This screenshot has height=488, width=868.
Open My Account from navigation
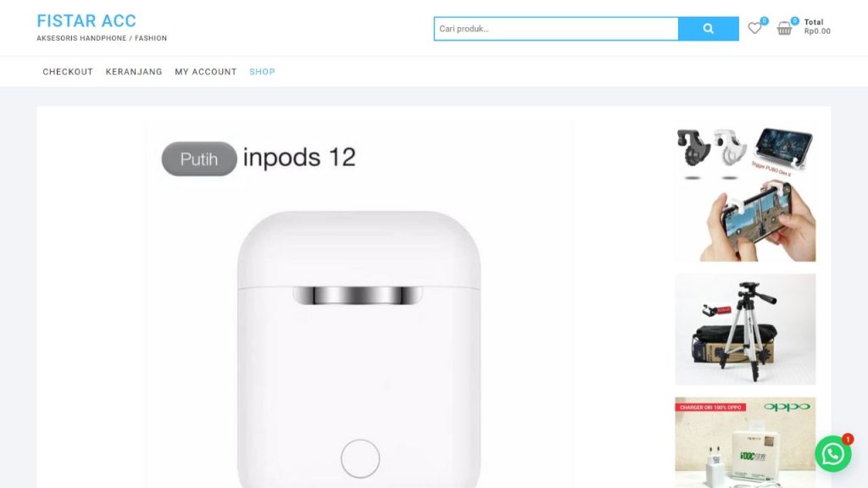point(205,71)
